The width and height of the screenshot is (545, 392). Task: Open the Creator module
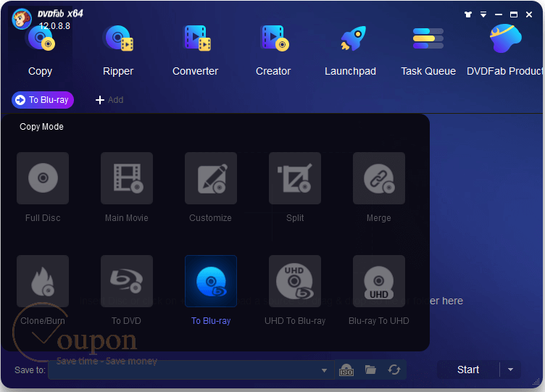(273, 51)
